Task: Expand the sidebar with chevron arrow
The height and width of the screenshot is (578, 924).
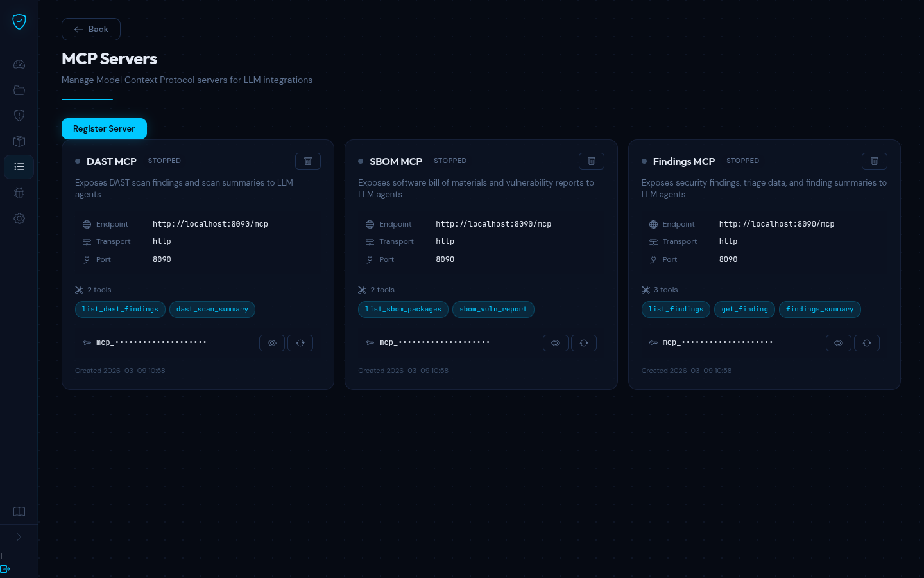Action: tap(19, 537)
